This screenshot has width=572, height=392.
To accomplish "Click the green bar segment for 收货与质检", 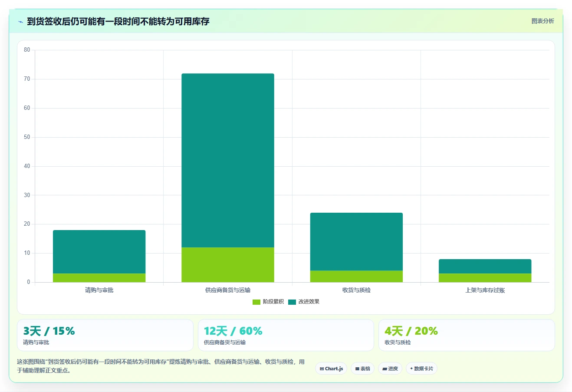I will click(356, 277).
